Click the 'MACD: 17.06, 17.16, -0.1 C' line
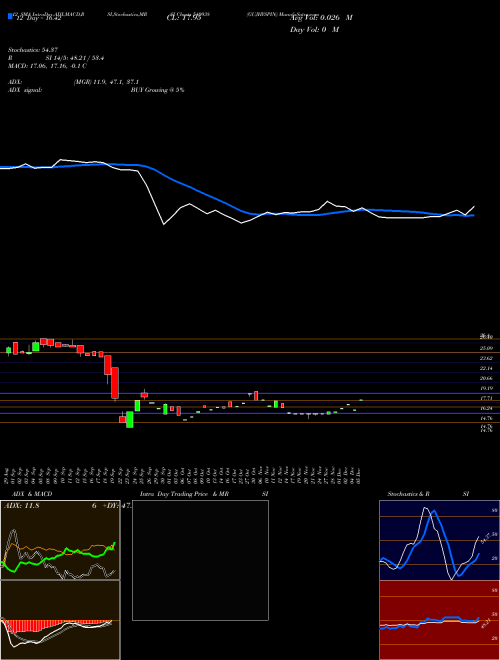Screen dimensions: 500x660 pos(48,66)
